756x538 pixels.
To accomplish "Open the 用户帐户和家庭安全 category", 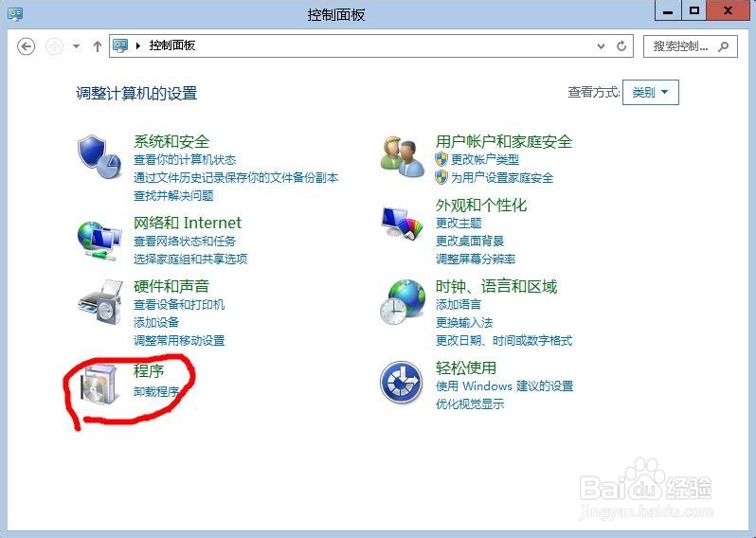I will pos(504,141).
